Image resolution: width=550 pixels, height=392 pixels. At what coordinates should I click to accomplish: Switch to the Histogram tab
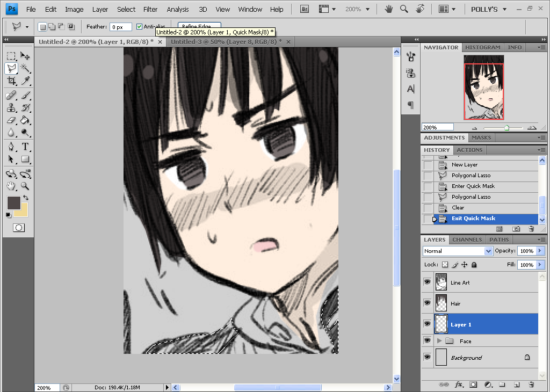[483, 47]
